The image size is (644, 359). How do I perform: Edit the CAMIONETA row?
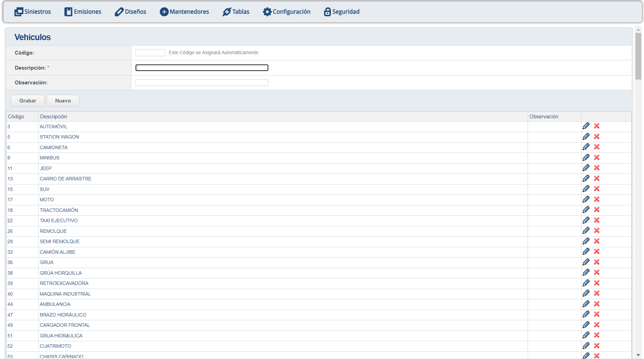(x=586, y=147)
